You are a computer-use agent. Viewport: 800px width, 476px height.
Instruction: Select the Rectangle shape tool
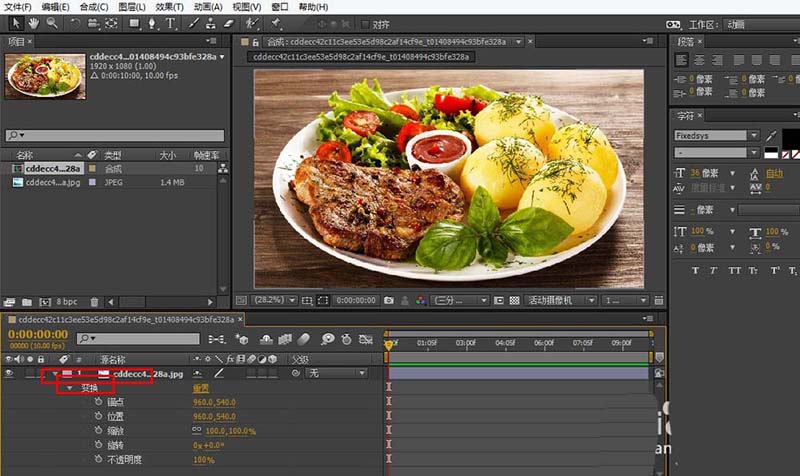click(134, 23)
